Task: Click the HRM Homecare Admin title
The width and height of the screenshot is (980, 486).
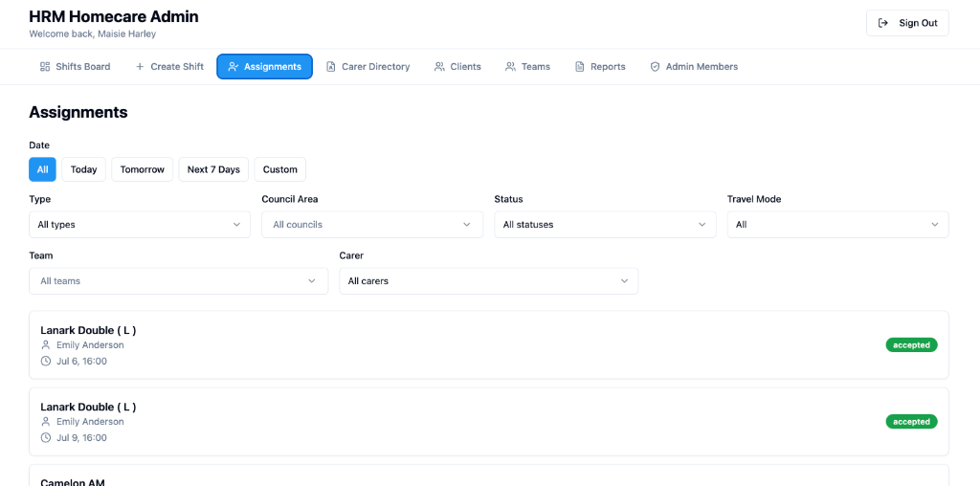Action: coord(114,17)
